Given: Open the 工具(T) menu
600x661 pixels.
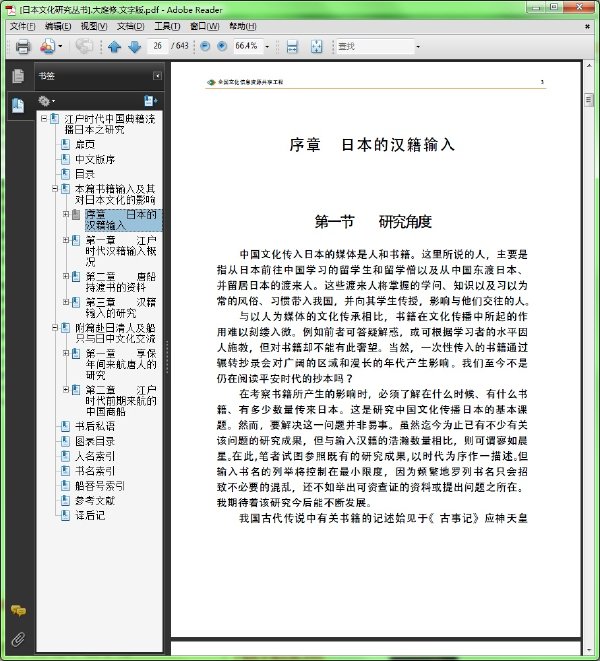Looking at the screenshot, I should click(x=167, y=26).
